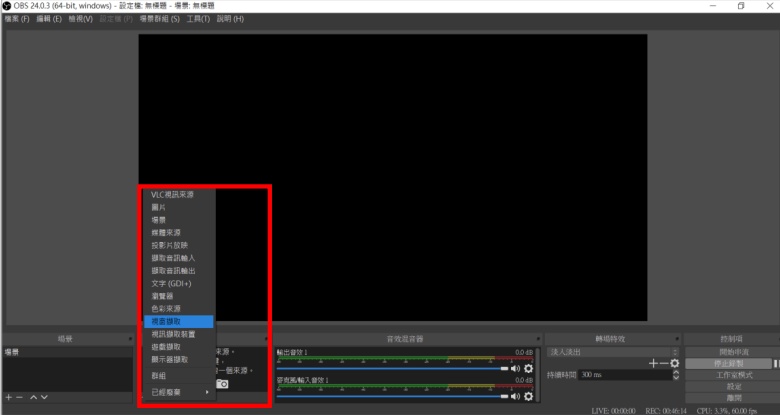
Task: Mute 輸出音效 1 speaker icon
Action: [515, 368]
